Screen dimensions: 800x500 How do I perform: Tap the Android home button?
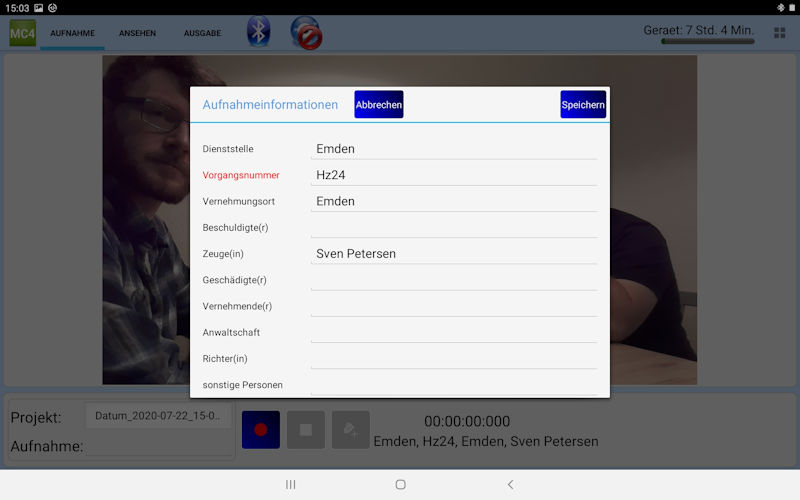[400, 484]
